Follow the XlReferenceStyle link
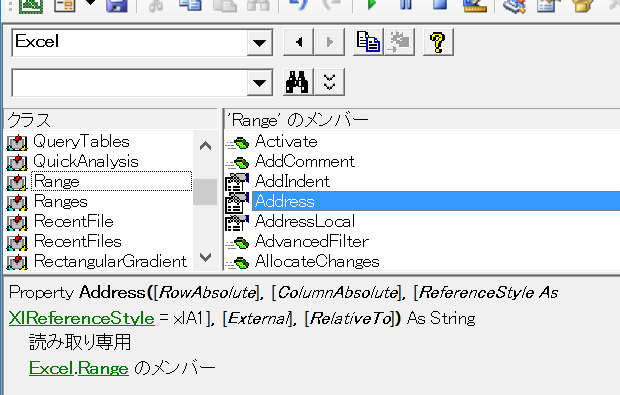Screen dimensions: 620x395 point(81,318)
